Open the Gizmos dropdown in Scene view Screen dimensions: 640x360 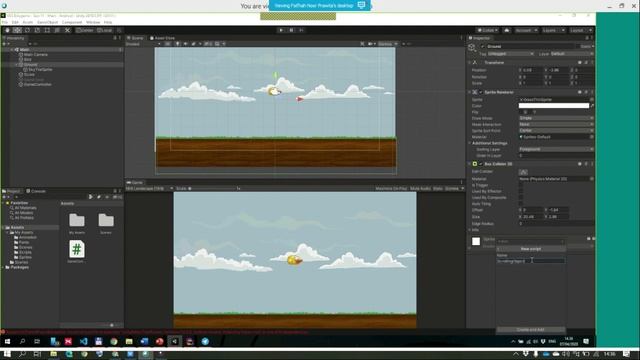(x=387, y=44)
